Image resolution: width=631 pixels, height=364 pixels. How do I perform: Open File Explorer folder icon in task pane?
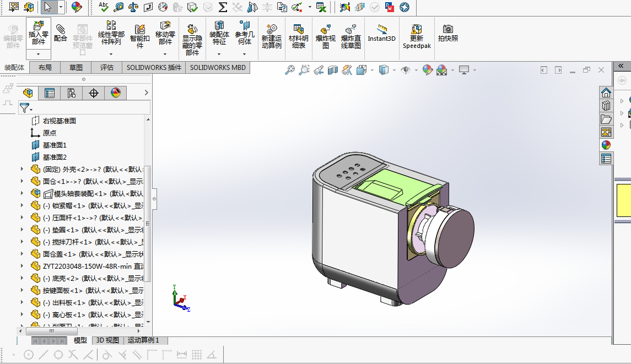point(606,118)
